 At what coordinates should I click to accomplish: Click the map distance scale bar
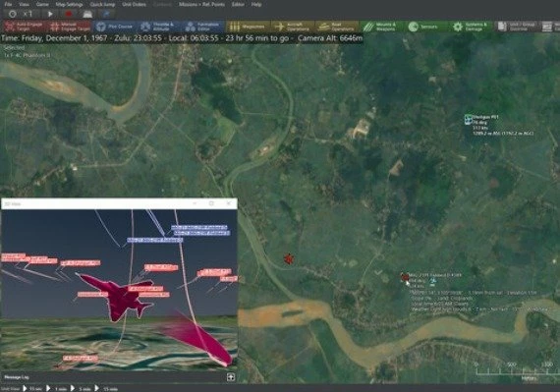(x=517, y=371)
